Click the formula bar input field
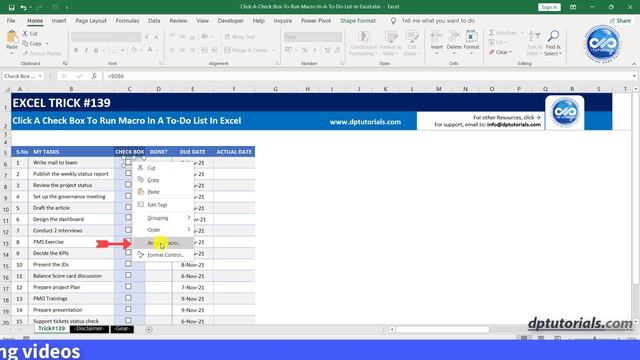Image resolution: width=640 pixels, height=360 pixels. pyautogui.click(x=367, y=76)
